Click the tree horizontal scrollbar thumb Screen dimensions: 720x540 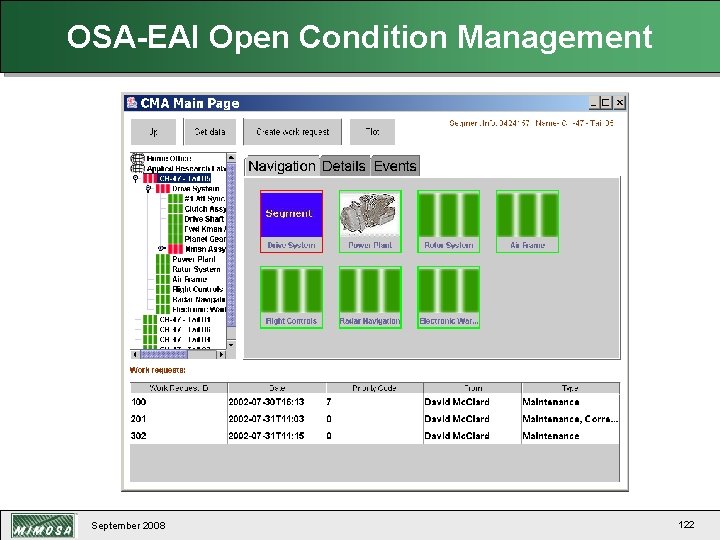pyautogui.click(x=163, y=354)
